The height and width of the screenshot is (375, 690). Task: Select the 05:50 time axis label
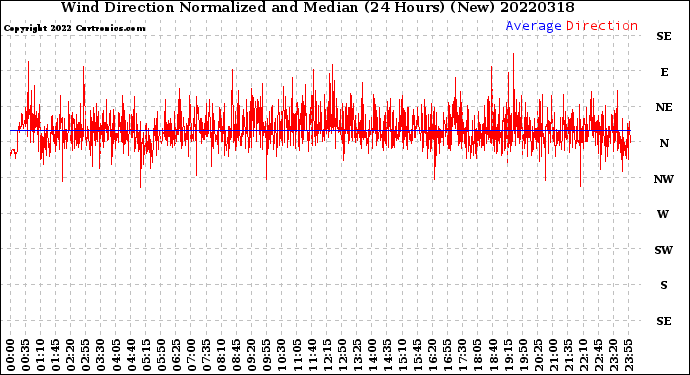pos(161,355)
